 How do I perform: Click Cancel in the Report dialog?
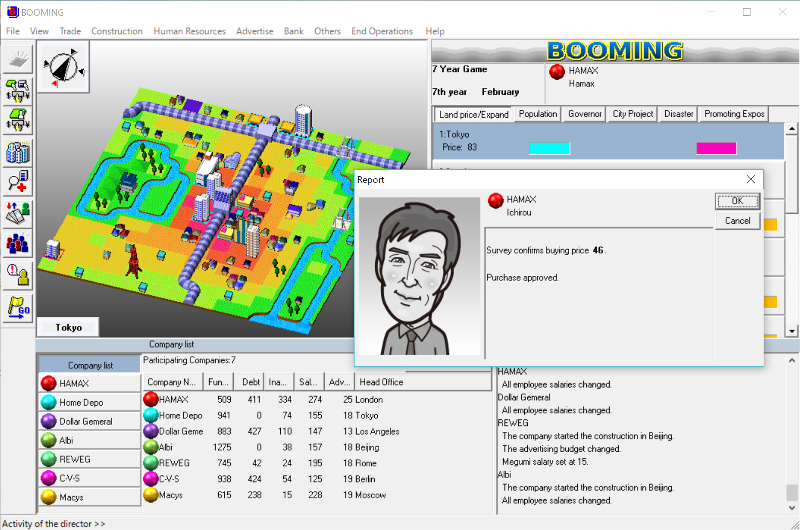pyautogui.click(x=737, y=221)
